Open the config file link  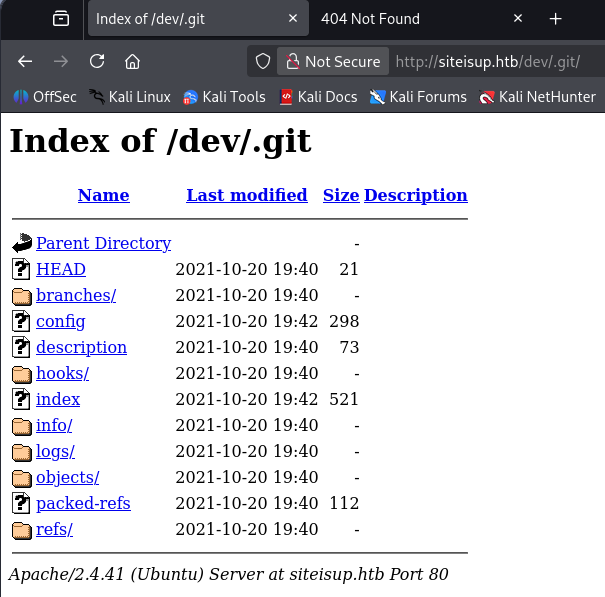click(60, 321)
